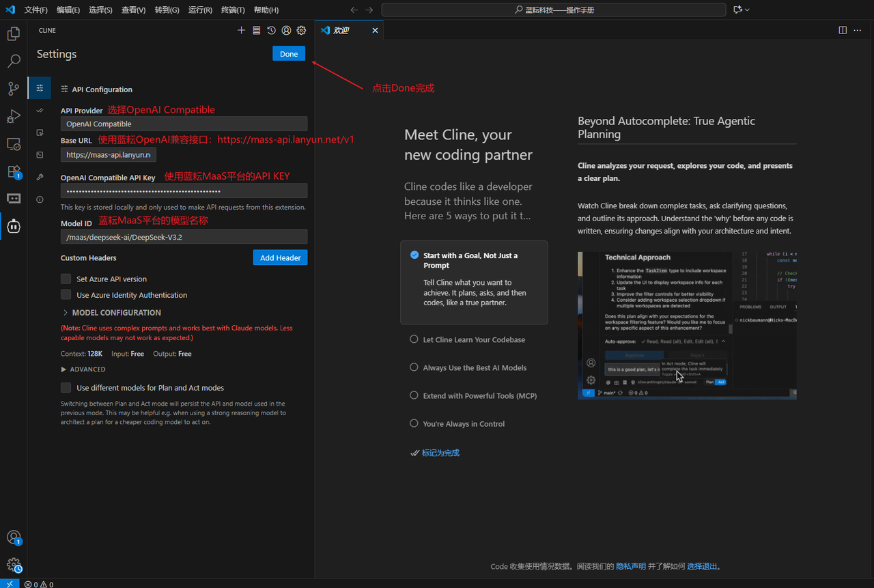Open Cline task history icon
This screenshot has width=874, height=588.
(x=271, y=31)
